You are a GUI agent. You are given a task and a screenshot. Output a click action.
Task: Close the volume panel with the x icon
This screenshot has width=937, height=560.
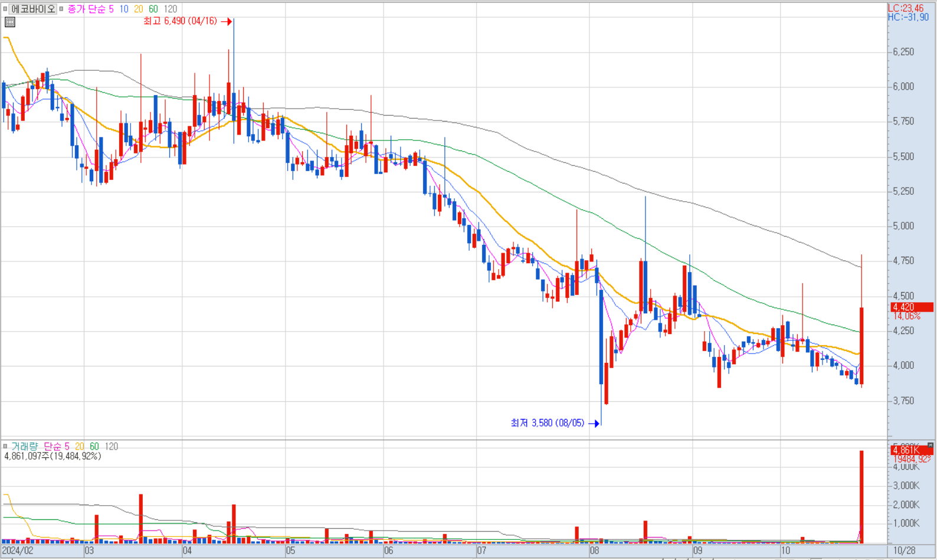pos(931,446)
